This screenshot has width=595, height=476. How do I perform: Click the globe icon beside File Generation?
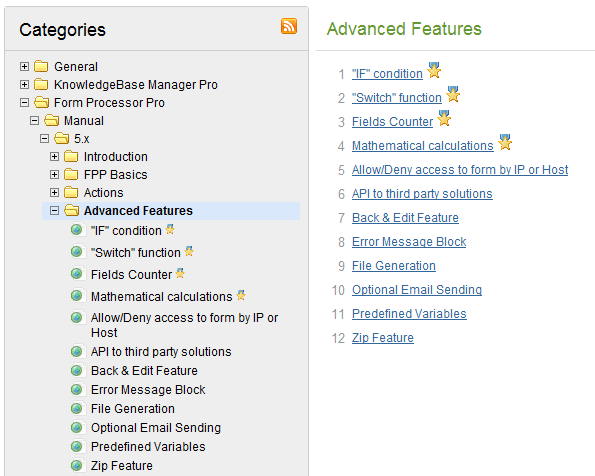[77, 408]
